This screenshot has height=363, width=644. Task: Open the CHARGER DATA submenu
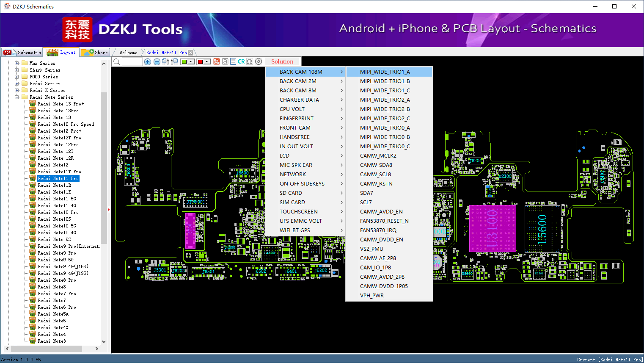click(305, 100)
